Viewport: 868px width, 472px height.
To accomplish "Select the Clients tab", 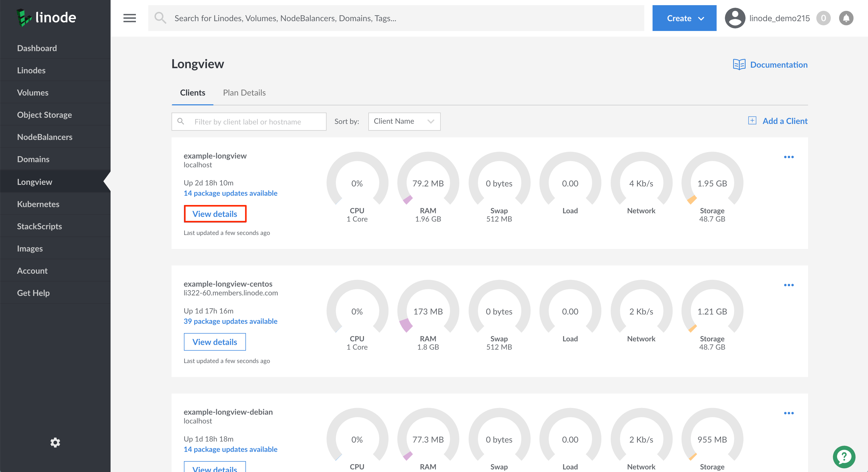I will (x=192, y=92).
